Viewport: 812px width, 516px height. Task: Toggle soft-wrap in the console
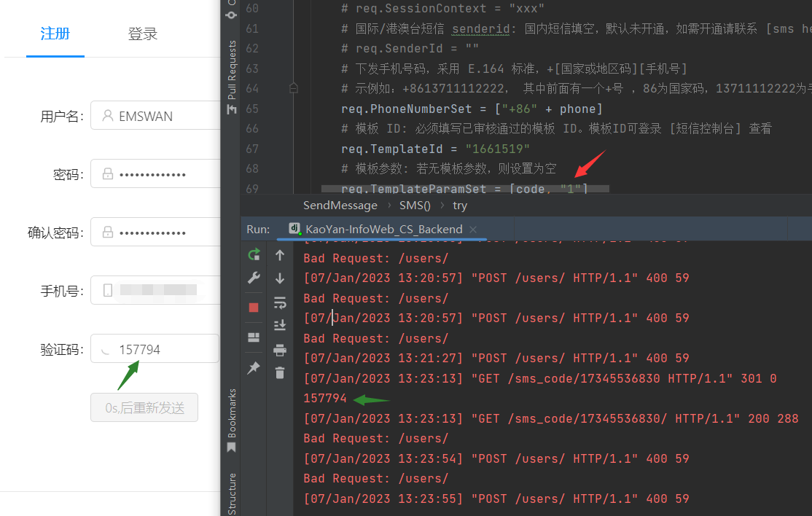pos(280,302)
